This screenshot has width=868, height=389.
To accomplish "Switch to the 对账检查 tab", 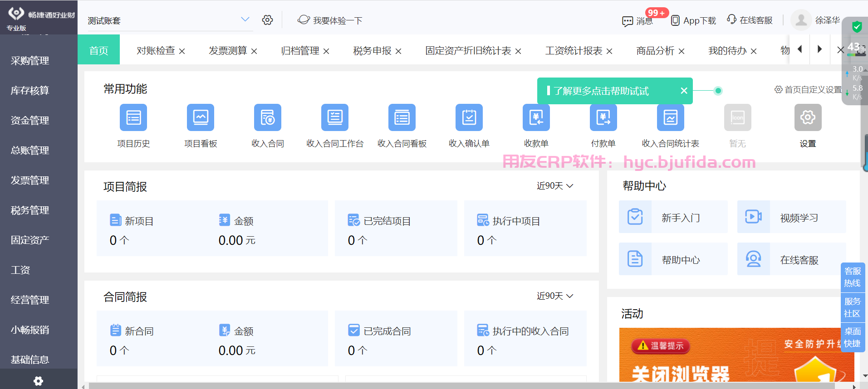I will click(x=156, y=51).
